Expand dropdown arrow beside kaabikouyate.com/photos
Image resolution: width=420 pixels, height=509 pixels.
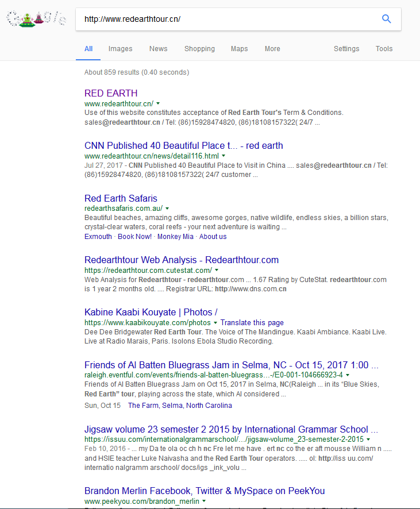(x=215, y=323)
